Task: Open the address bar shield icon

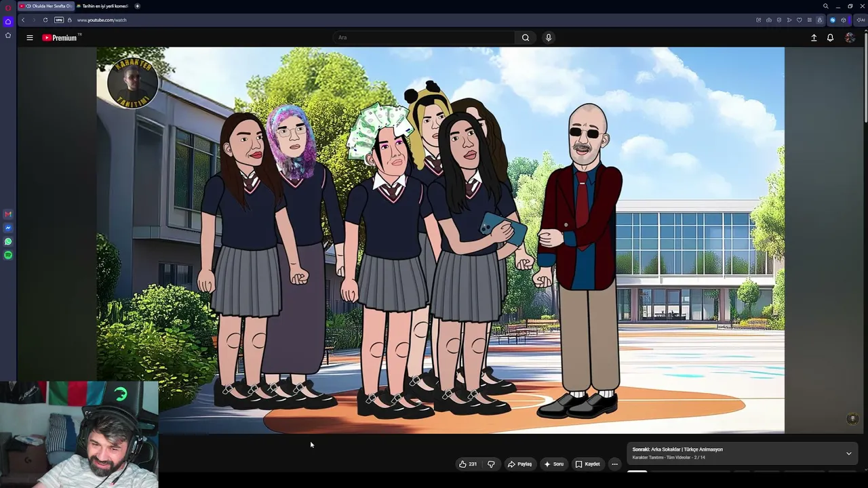Action: 778,20
